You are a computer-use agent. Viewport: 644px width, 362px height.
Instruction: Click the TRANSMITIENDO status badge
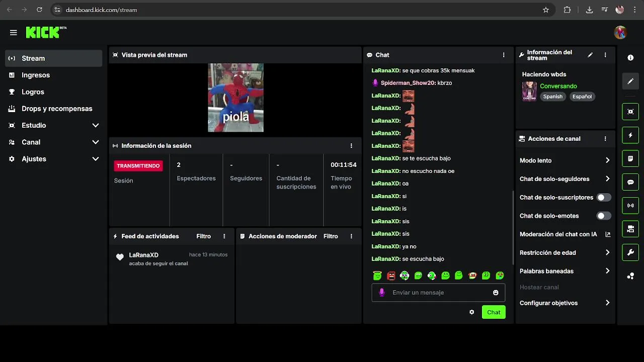click(x=138, y=166)
